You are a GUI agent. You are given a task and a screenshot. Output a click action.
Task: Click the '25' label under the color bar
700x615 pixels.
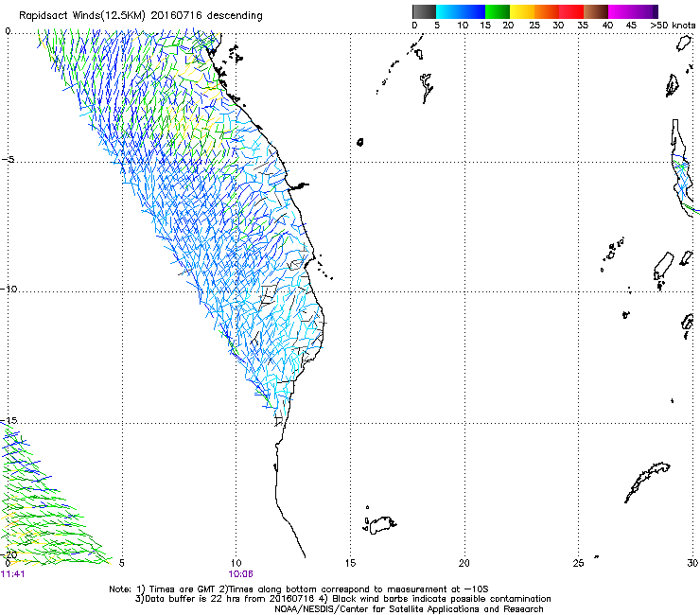tap(534, 26)
